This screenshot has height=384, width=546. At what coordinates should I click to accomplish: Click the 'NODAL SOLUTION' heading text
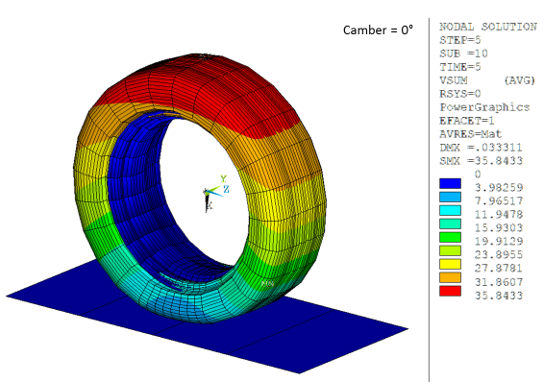tap(488, 27)
